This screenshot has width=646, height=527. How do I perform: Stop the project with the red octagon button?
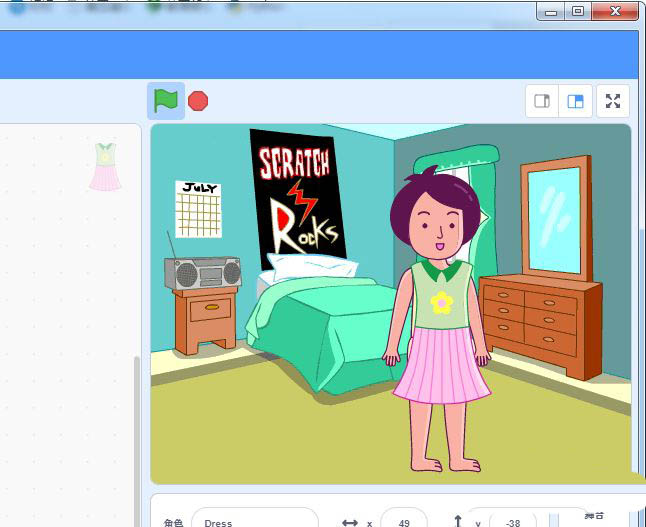click(198, 101)
